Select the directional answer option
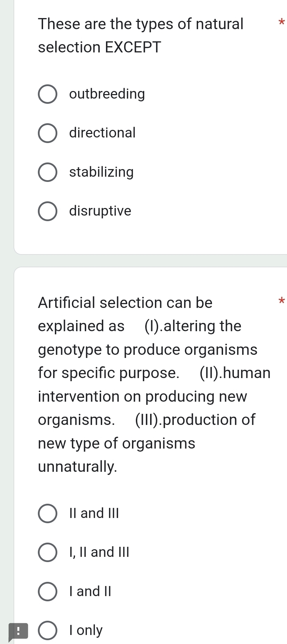This screenshot has height=644, width=287. [48, 133]
